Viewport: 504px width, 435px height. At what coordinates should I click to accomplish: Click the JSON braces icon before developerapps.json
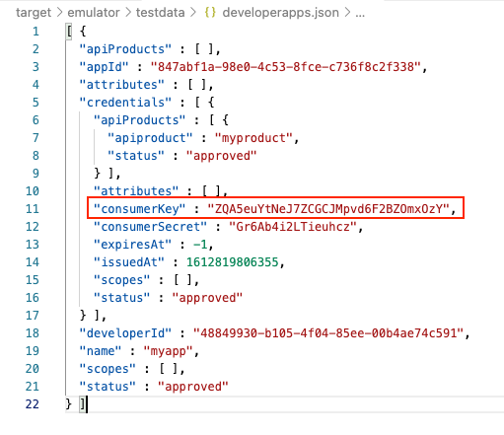(210, 13)
